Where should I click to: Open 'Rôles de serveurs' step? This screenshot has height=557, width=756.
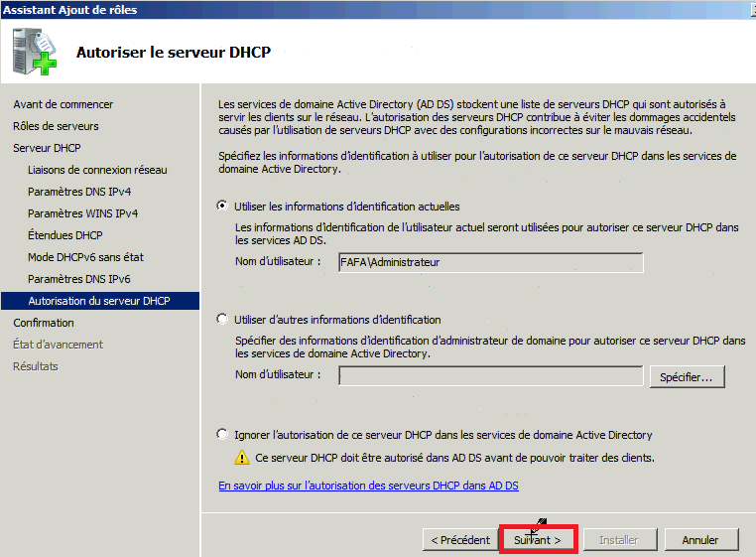tap(56, 126)
